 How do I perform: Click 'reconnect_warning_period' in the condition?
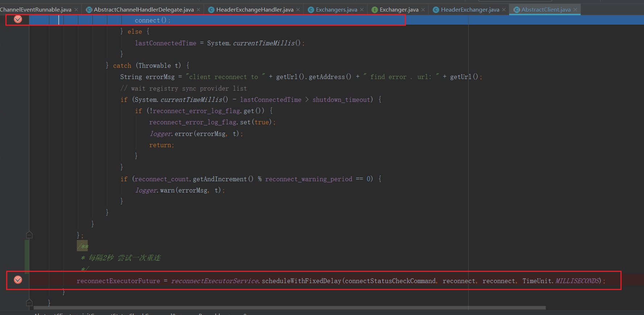(309, 179)
